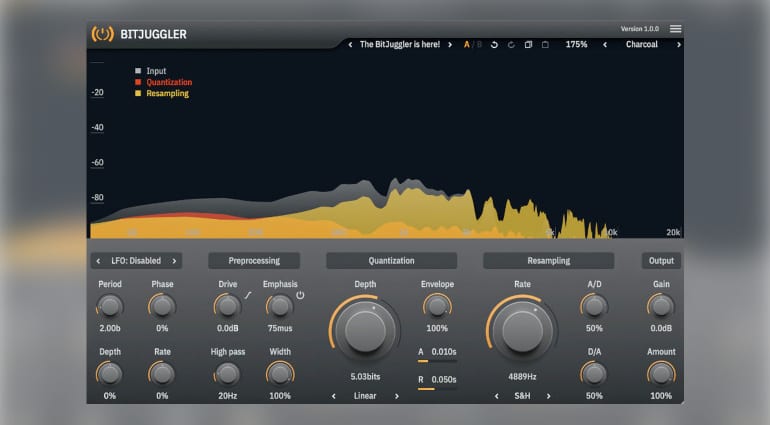
Task: Click the LFO Period knob
Action: tap(110, 307)
